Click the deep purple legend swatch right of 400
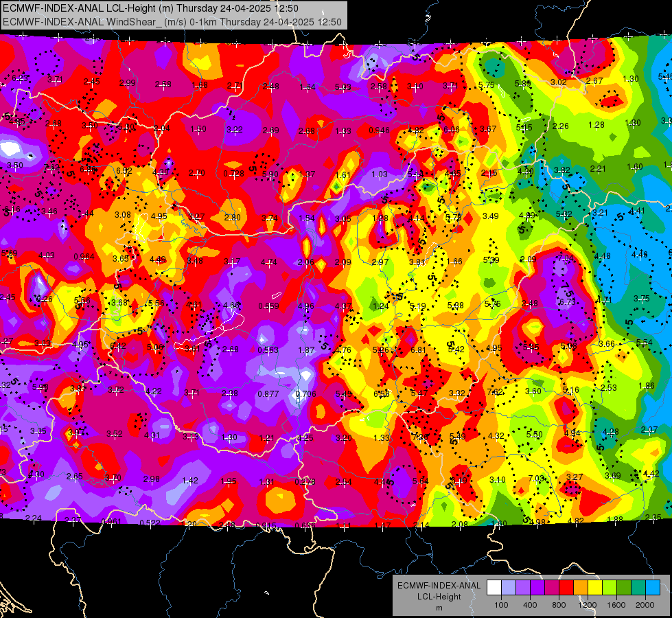The image size is (672, 618). click(537, 588)
